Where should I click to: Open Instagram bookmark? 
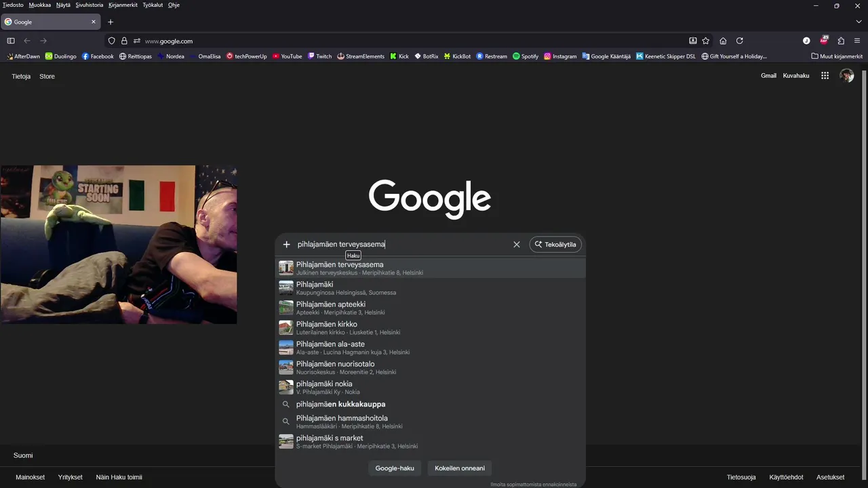[x=560, y=56]
